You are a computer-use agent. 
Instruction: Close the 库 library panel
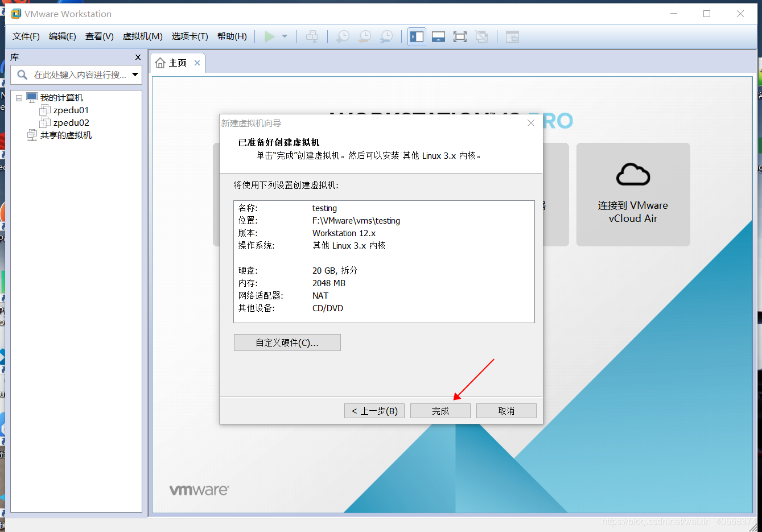pos(138,57)
